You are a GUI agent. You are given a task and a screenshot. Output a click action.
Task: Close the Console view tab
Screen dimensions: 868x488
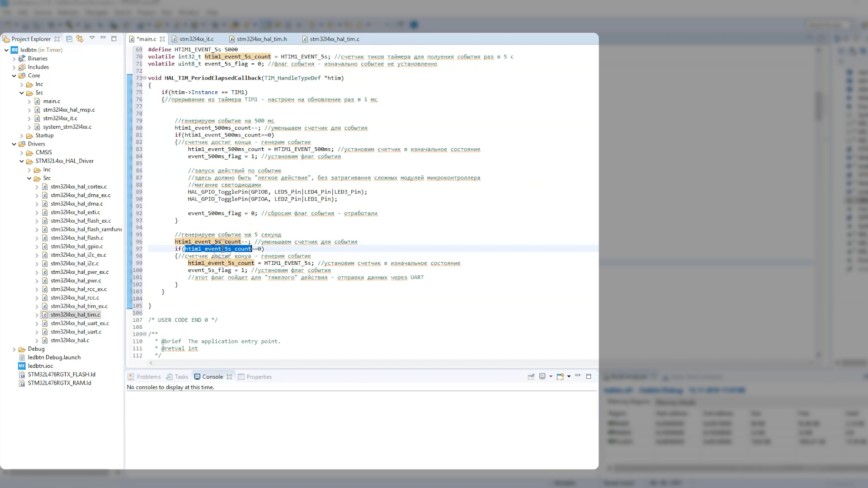point(229,377)
